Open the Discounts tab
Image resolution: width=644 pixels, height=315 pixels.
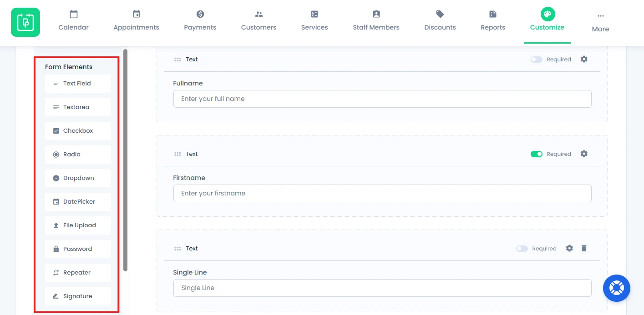[x=440, y=21]
